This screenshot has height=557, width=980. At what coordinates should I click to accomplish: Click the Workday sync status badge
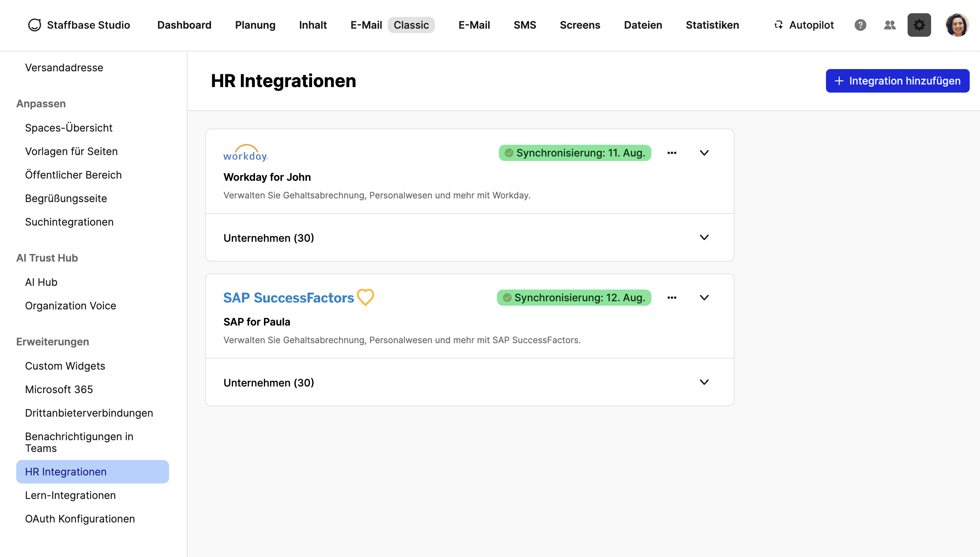[x=575, y=152]
